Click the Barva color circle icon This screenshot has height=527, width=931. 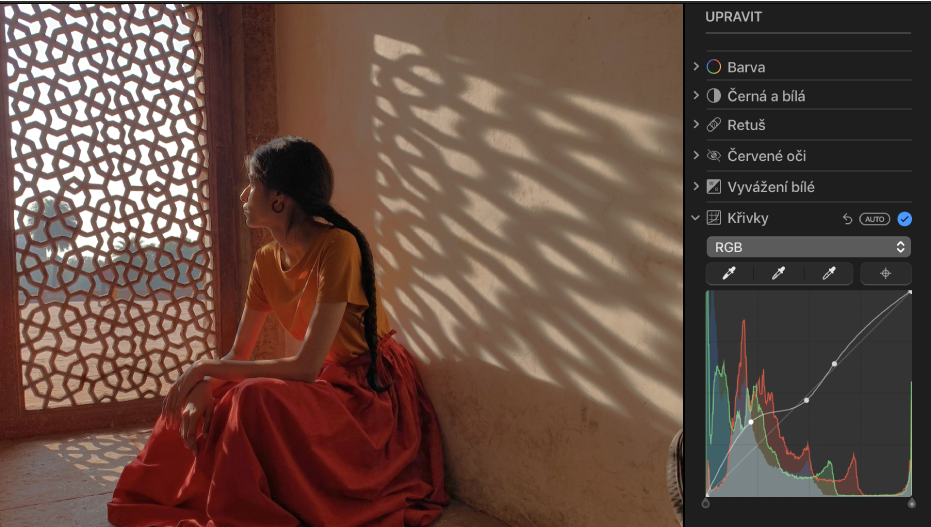point(714,67)
